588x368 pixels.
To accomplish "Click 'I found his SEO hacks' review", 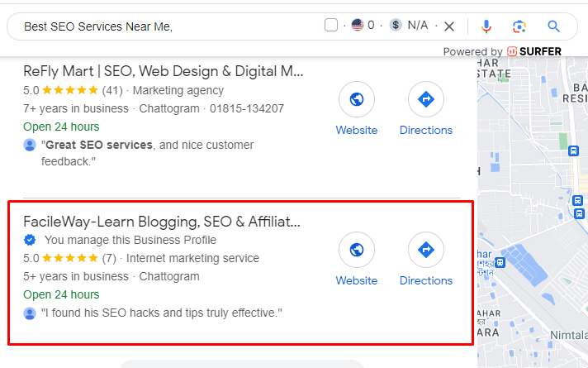I will click(162, 313).
